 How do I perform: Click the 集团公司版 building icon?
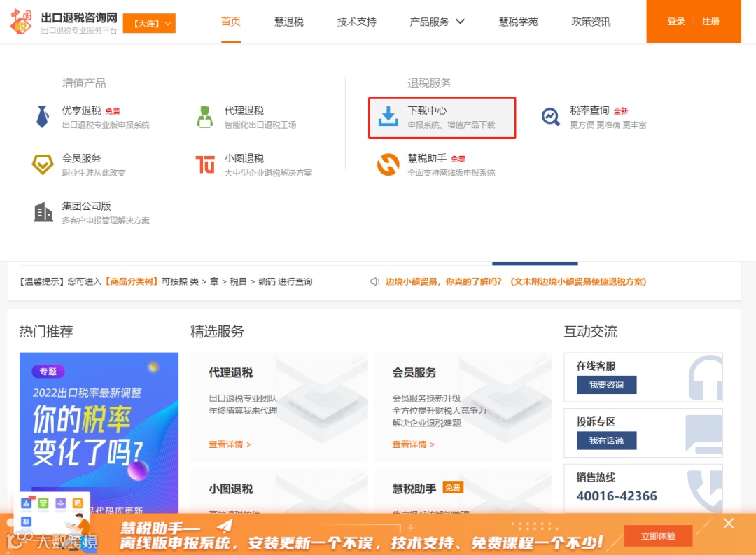[43, 212]
